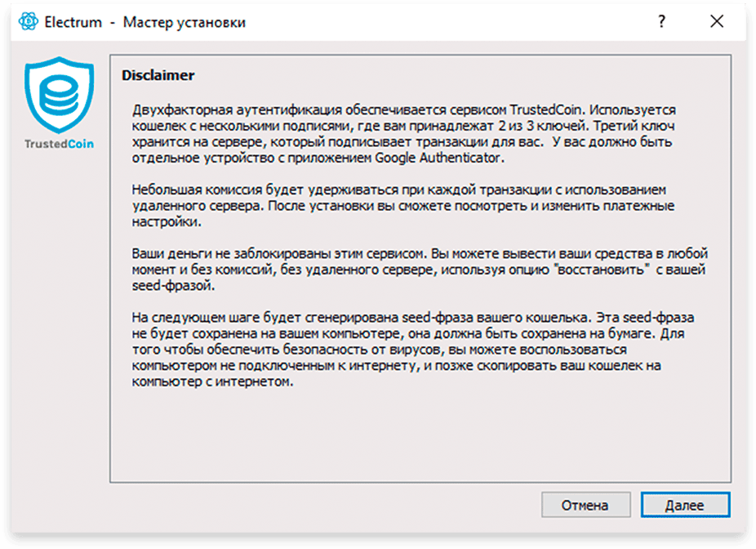Image resolution: width=756 pixels, height=549 pixels.
Task: Click the Отмена button
Action: [585, 505]
